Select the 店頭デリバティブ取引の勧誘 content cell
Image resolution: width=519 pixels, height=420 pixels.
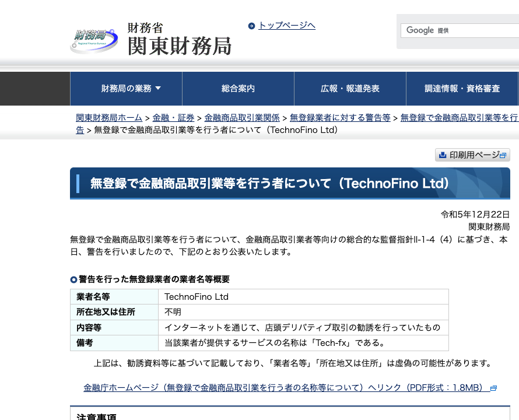(x=303, y=328)
